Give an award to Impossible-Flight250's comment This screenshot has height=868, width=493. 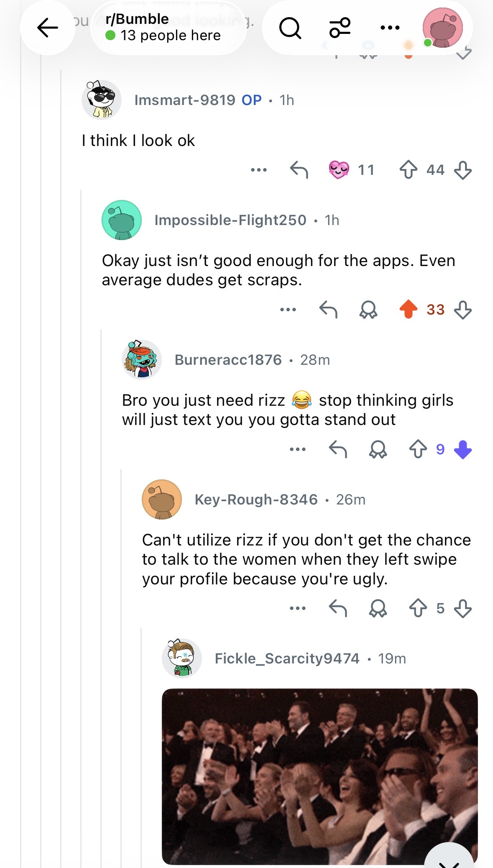pos(368,310)
